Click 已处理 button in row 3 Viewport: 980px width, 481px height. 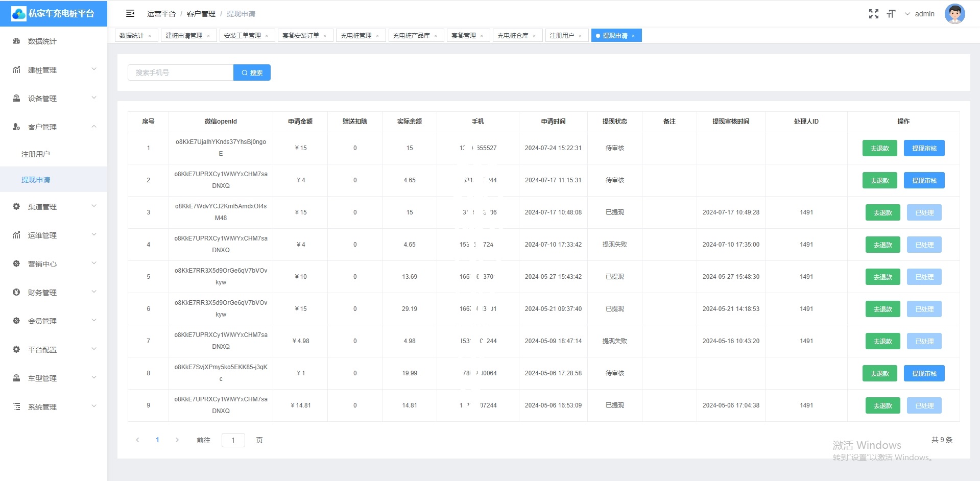point(924,212)
